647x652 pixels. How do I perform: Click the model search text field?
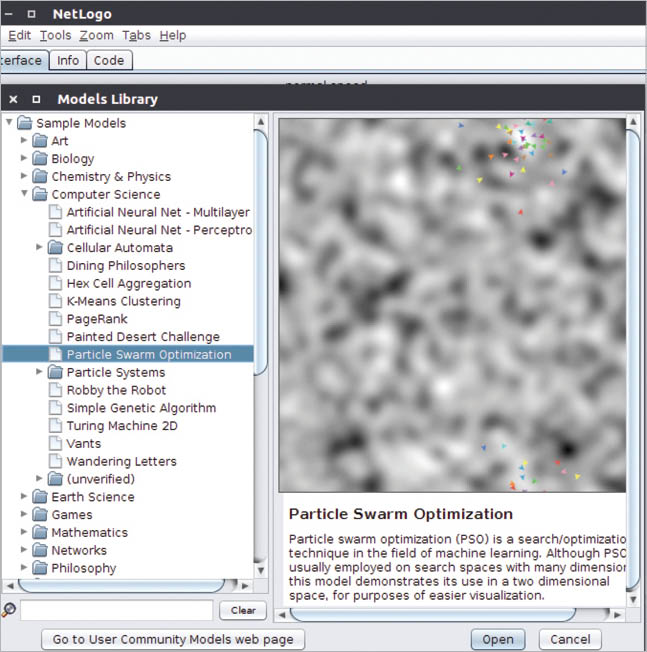click(116, 610)
